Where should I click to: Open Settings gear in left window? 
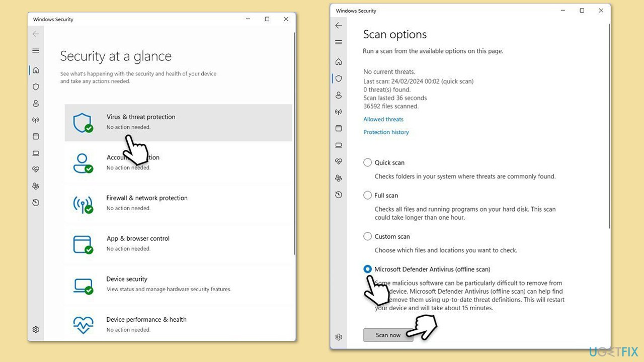pos(36,330)
